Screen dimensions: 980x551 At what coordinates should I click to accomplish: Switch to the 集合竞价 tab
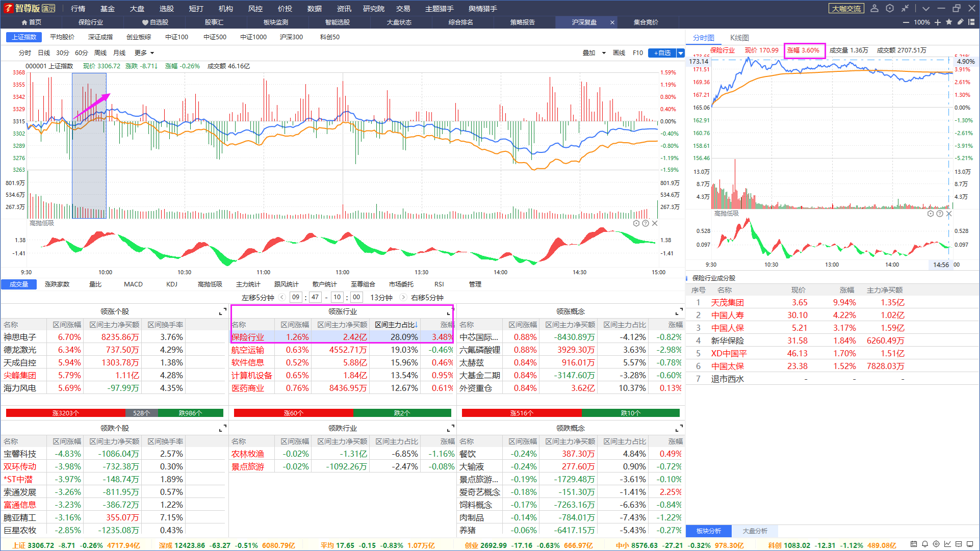pyautogui.click(x=646, y=22)
